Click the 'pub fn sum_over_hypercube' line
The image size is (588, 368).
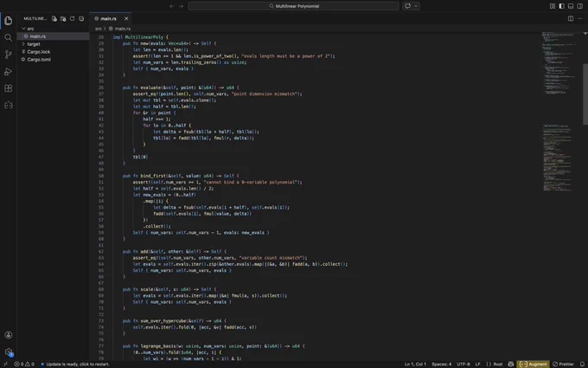tap(175, 320)
